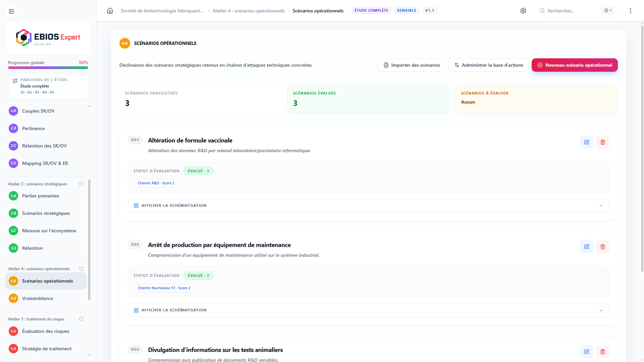Click sidebar scrollbar down arrow

coord(89,355)
